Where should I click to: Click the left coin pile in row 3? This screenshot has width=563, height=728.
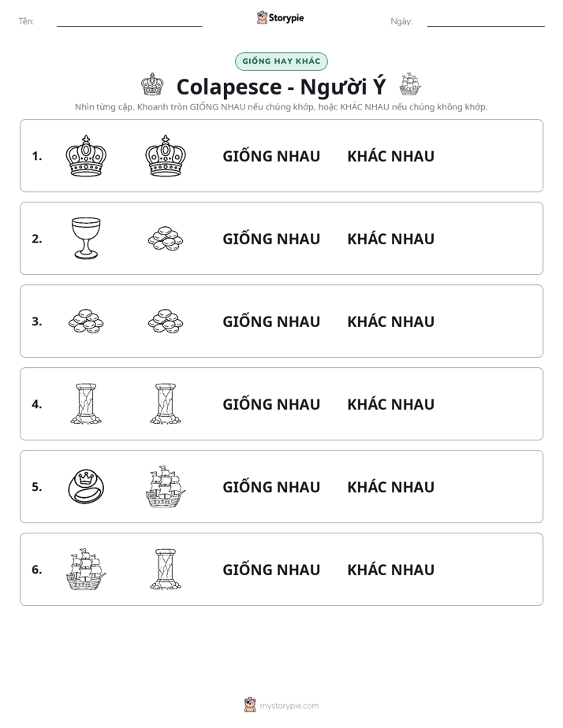86,321
